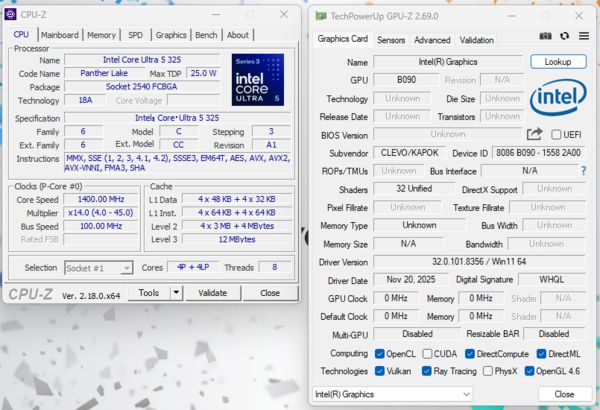Click the Driver Date value Nov 20, 2025
The width and height of the screenshot is (600, 410).
tap(411, 279)
